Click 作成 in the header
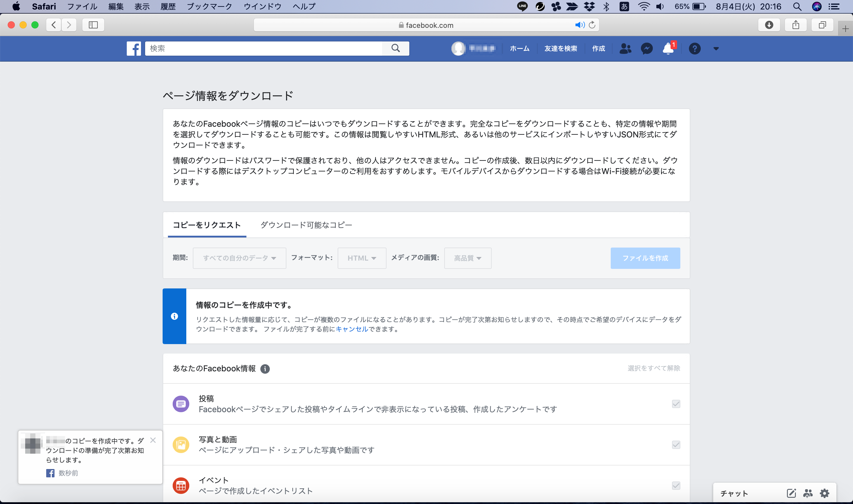Screen dimensions: 853x504 599,49
